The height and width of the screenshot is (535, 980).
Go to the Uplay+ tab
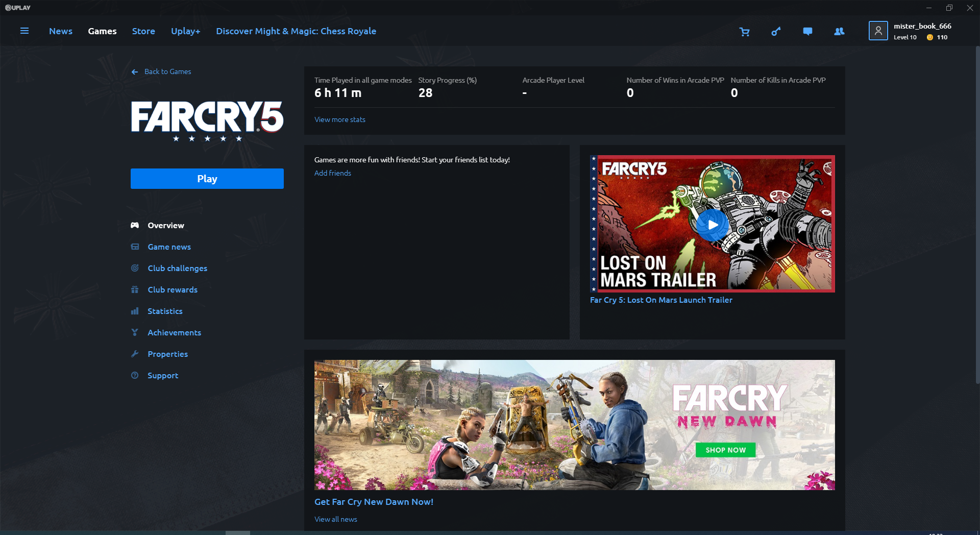[185, 31]
